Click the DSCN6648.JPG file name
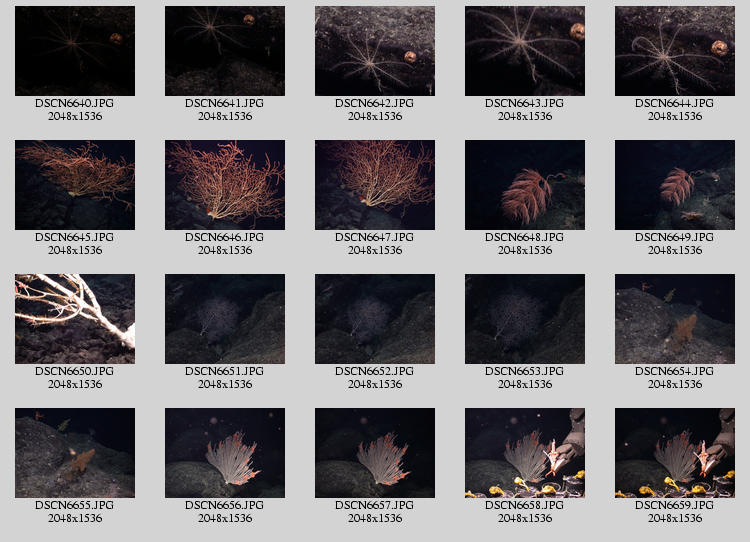The image size is (750, 542). 524,237
